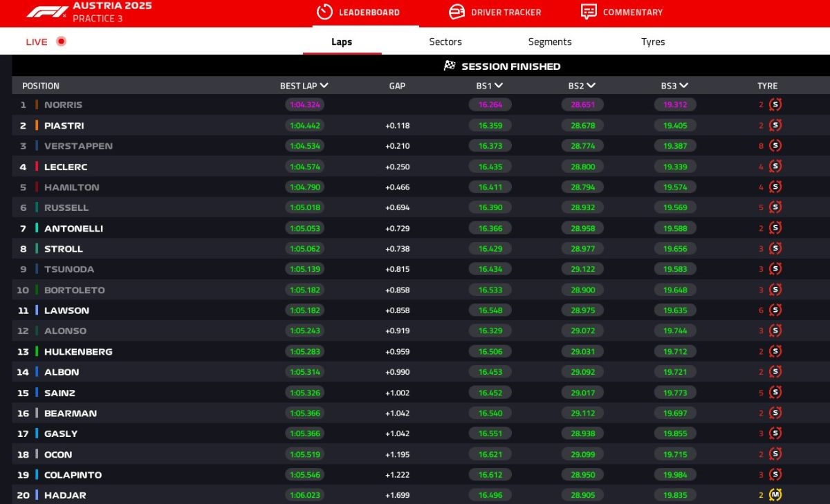The height and width of the screenshot is (504, 830).
Task: Click the Commentary speech bubble icon
Action: point(589,12)
